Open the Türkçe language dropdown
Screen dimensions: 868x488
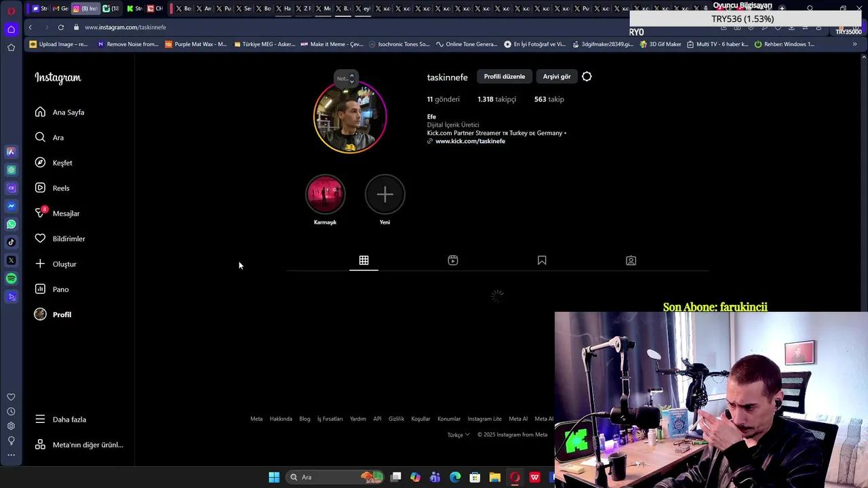pyautogui.click(x=458, y=434)
